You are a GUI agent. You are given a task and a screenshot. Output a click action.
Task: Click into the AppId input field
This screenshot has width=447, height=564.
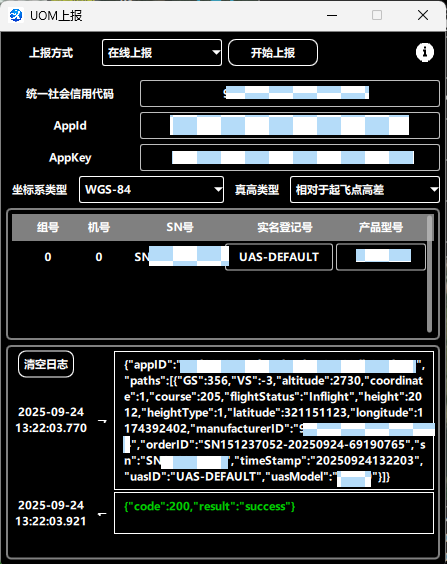pos(290,126)
